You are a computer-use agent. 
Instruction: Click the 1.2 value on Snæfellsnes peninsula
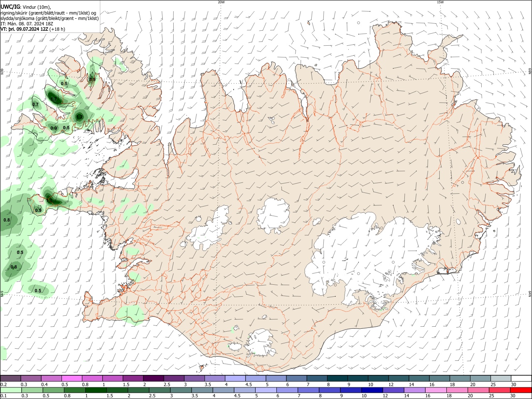pyautogui.click(x=49, y=200)
